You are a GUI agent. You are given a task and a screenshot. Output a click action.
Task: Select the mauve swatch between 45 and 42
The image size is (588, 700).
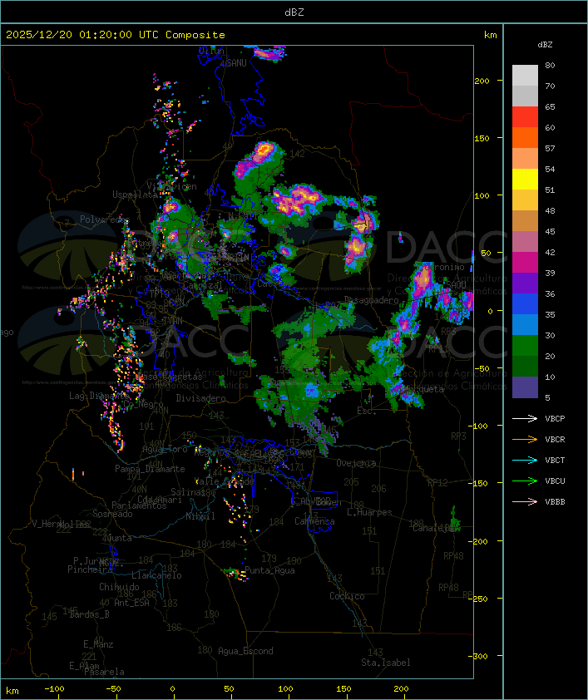(525, 242)
